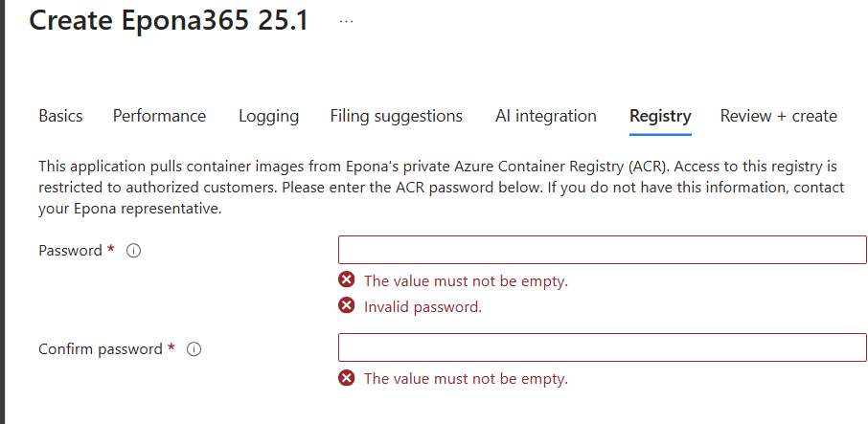The height and width of the screenshot is (424, 868).
Task: Click the info icon next to Confirm password
Action: (x=194, y=349)
